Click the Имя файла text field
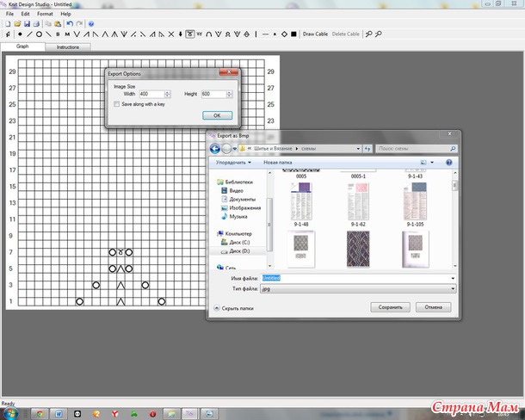Image resolution: width=525 pixels, height=420 pixels. (x=355, y=278)
